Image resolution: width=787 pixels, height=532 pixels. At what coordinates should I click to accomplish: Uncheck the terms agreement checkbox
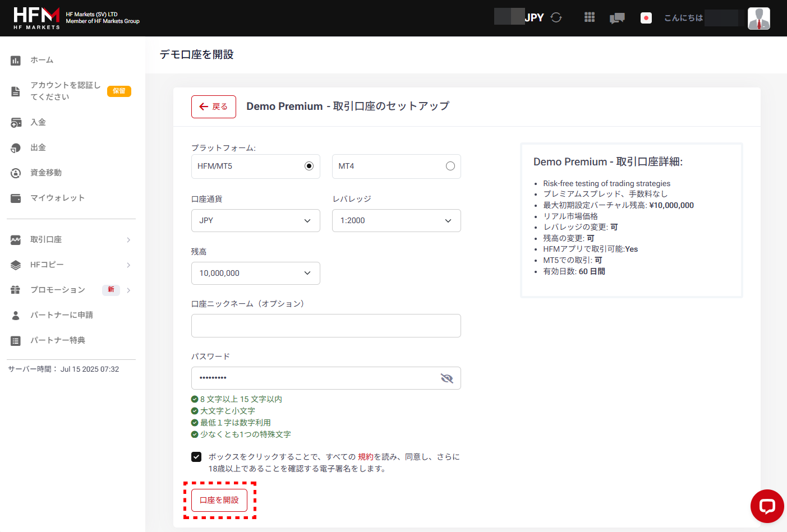point(196,457)
